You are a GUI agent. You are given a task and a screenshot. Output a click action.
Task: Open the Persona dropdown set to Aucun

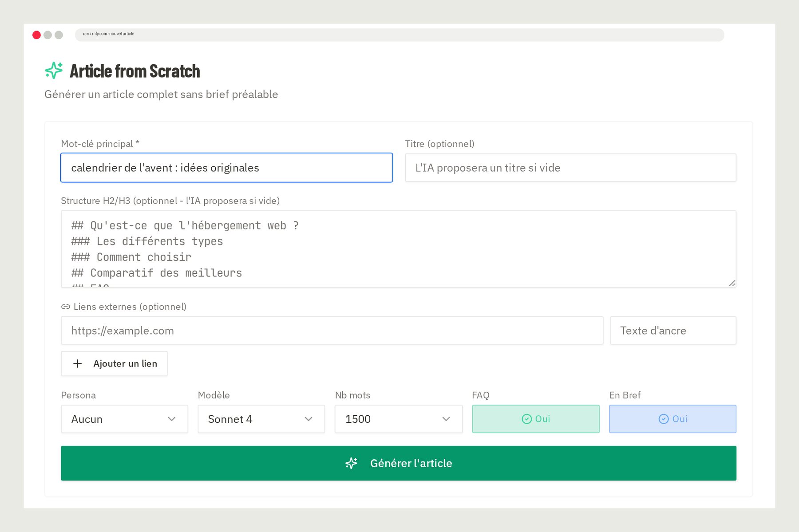pos(124,419)
